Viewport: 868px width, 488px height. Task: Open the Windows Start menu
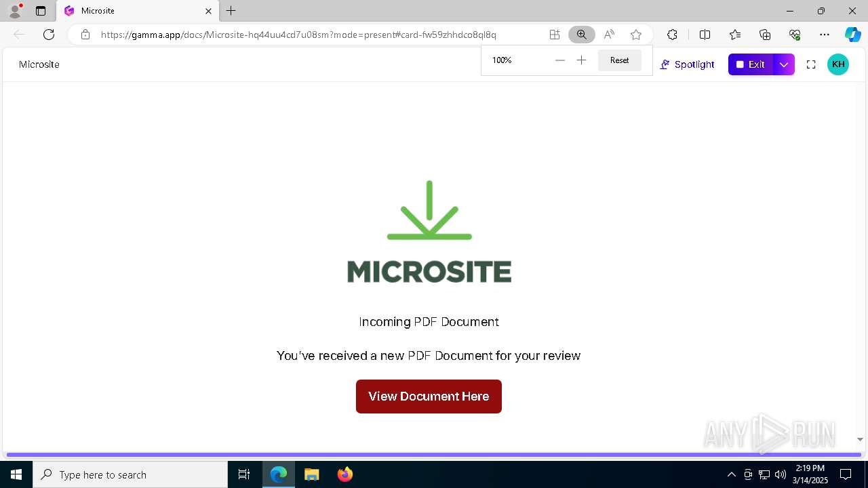[16, 474]
